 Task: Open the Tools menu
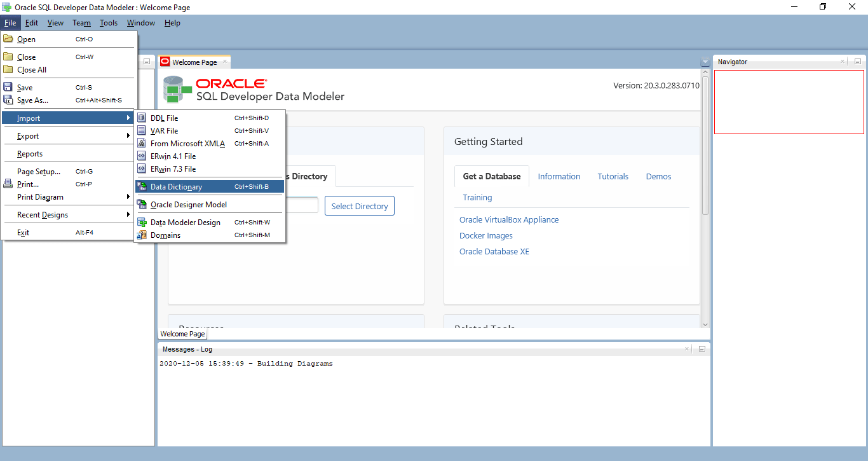pyautogui.click(x=109, y=23)
